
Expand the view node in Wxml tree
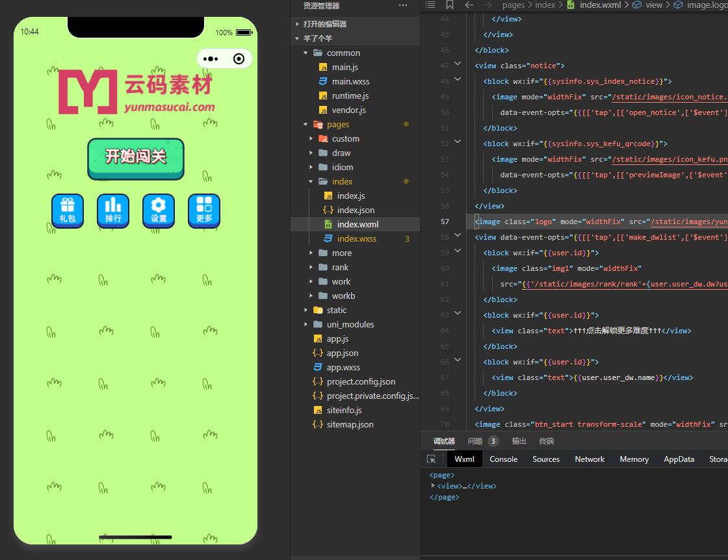click(434, 486)
